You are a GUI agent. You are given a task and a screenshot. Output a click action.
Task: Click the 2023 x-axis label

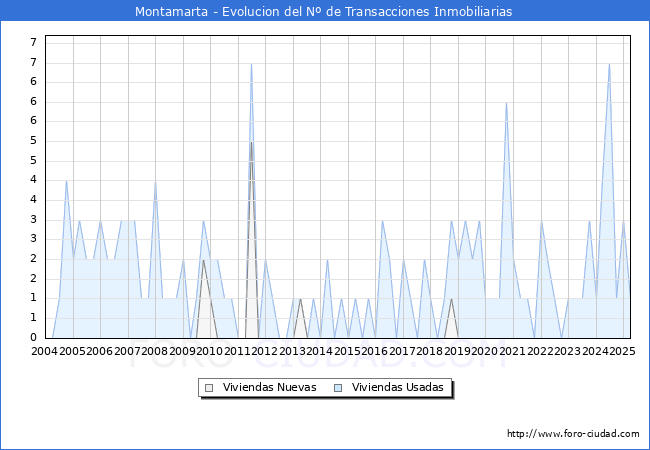tap(568, 351)
